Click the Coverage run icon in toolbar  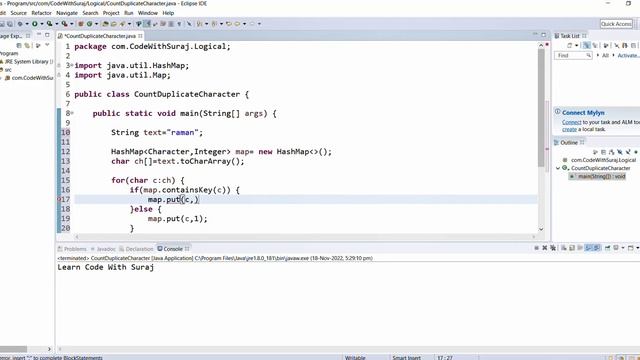[49, 24]
